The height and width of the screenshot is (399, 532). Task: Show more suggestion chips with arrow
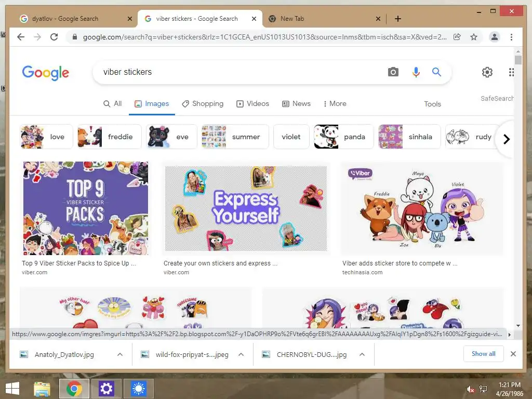tap(506, 139)
